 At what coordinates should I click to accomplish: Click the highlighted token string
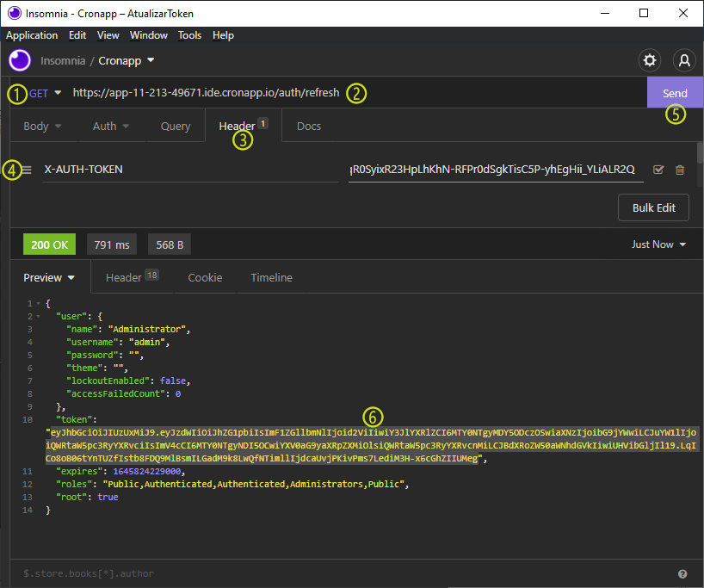371,445
